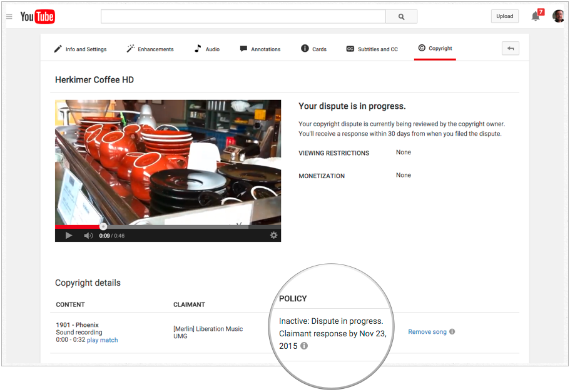Click the Upload button

click(504, 16)
